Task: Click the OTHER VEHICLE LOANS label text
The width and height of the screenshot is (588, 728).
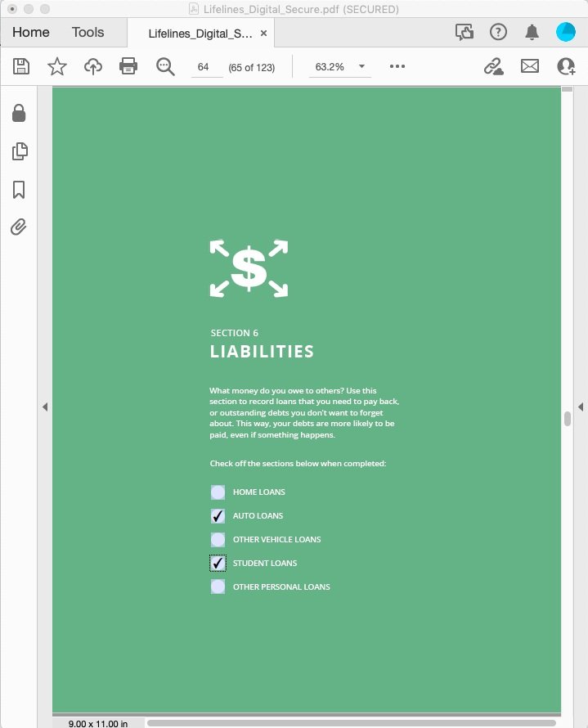Action: [277, 540]
